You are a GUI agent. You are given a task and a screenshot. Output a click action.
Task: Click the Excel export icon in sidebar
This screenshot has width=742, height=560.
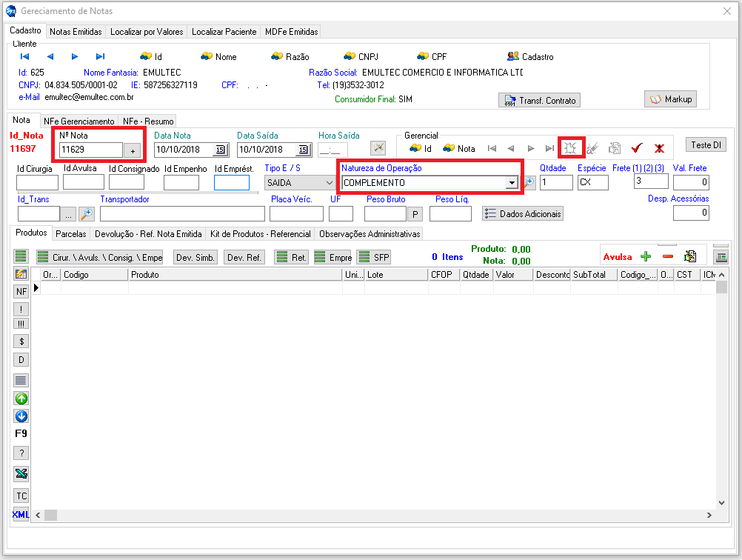(x=21, y=474)
